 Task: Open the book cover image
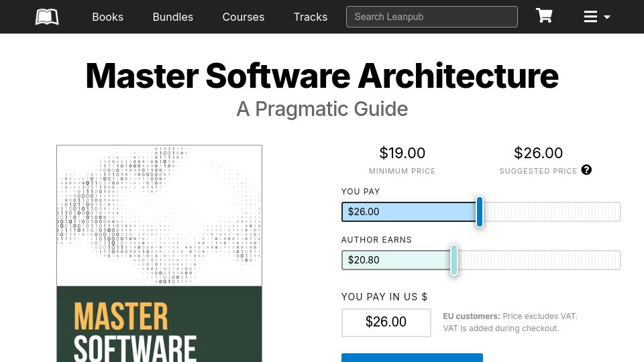click(160, 253)
